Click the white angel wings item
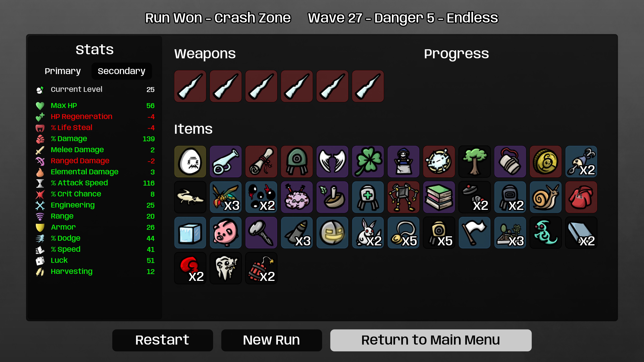 point(332,162)
